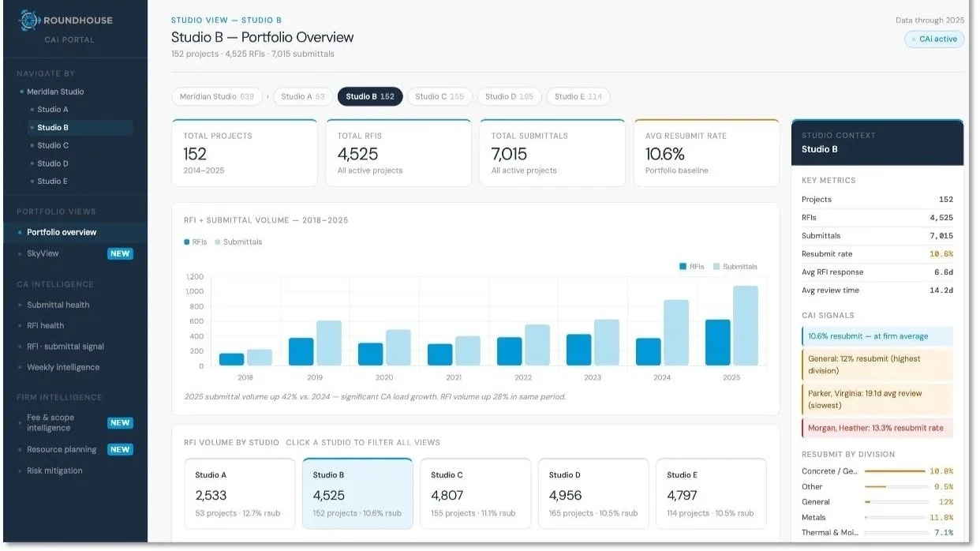Switch to the Studio C 155 pill tab

click(440, 96)
